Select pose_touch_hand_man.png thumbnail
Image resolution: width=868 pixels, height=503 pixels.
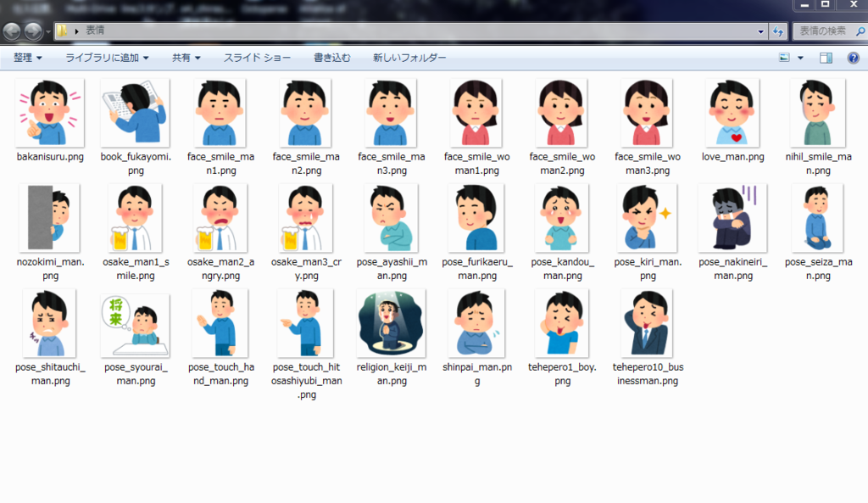220,323
